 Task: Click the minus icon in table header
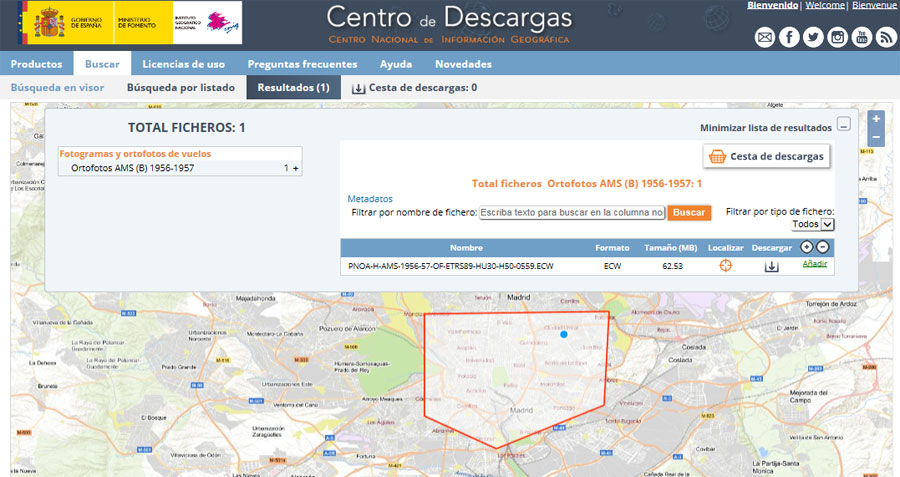[x=823, y=247]
